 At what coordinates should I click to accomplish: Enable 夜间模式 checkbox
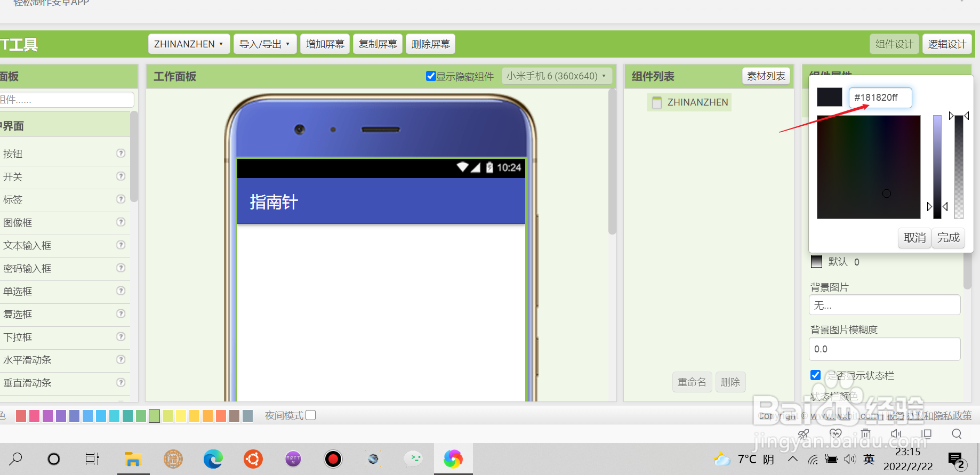(x=311, y=415)
